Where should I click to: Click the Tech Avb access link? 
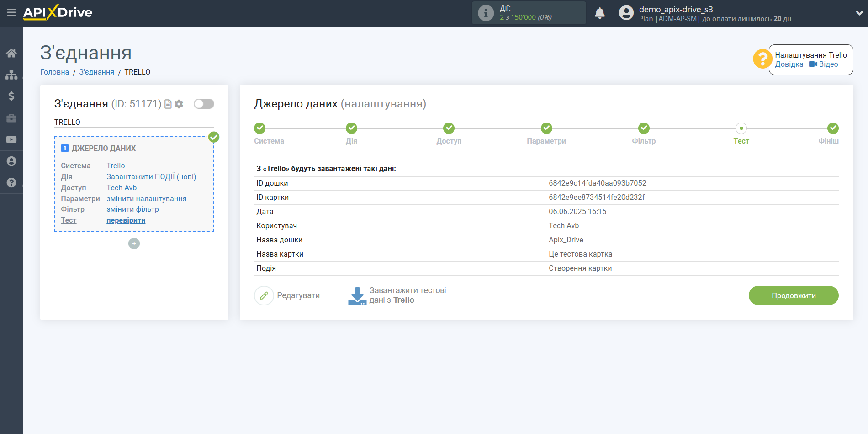coord(122,188)
